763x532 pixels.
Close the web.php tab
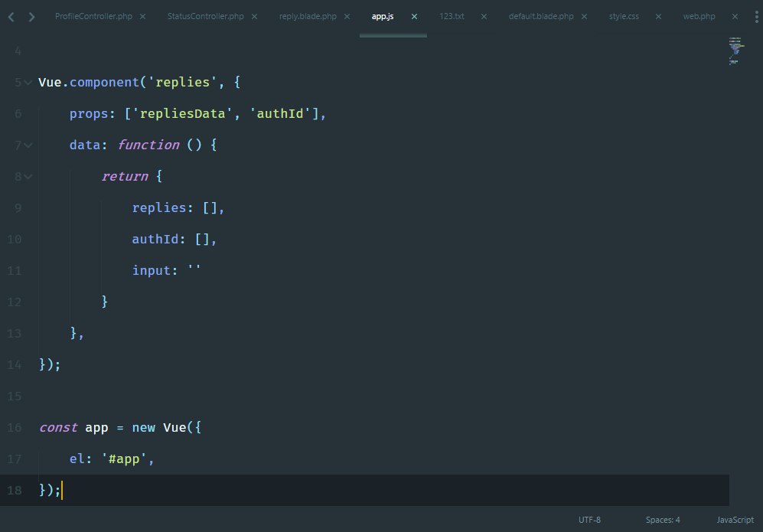[x=735, y=17]
